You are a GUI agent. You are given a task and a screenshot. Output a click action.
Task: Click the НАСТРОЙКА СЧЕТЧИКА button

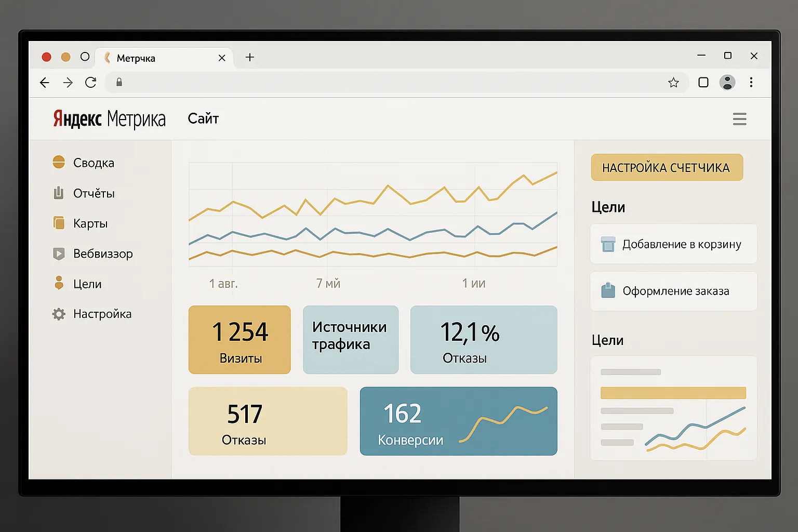tap(667, 167)
